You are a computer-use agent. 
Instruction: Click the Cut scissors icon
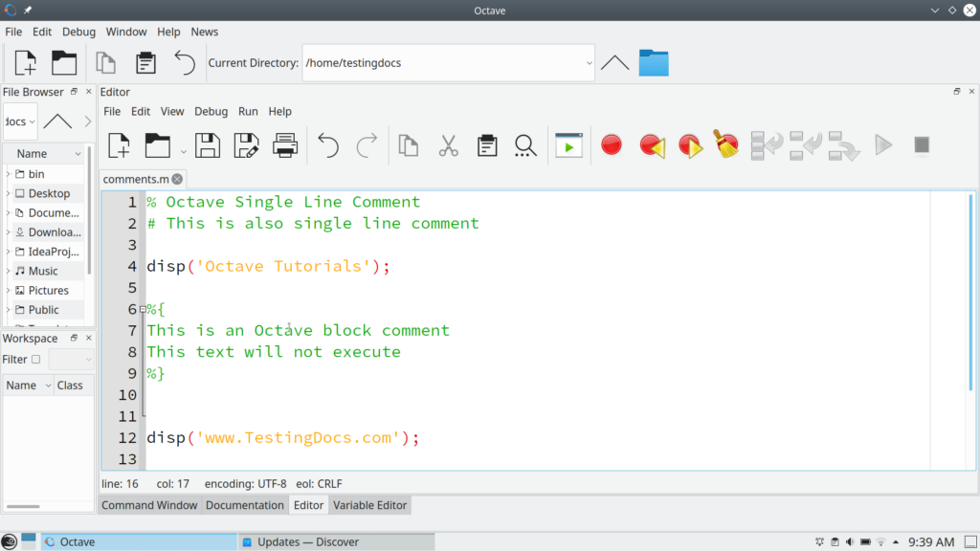(448, 145)
